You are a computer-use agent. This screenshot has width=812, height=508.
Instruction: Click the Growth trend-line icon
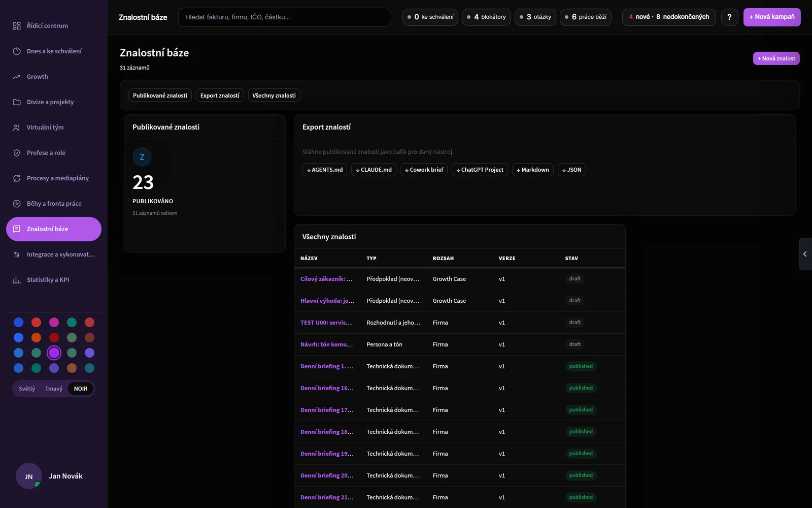tap(17, 77)
